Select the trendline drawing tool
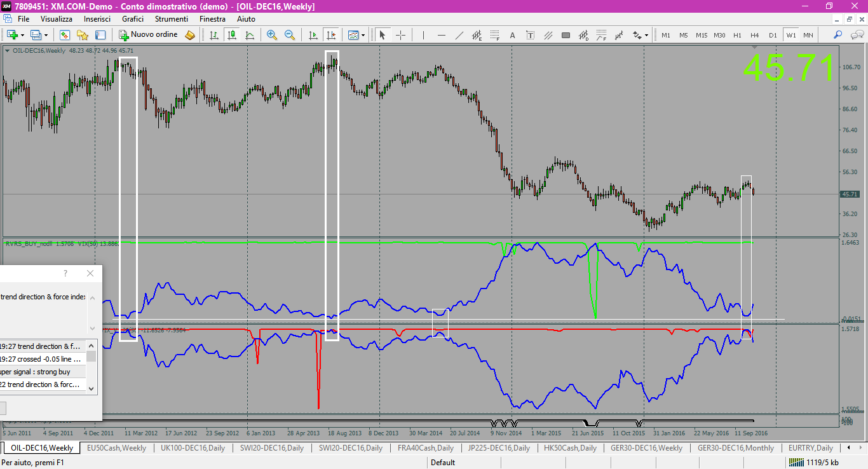The width and height of the screenshot is (868, 469). point(459,35)
